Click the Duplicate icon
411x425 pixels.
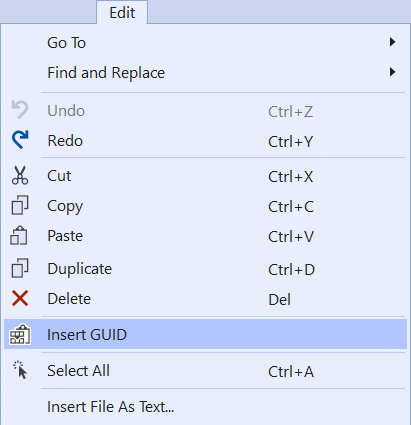[x=20, y=268]
